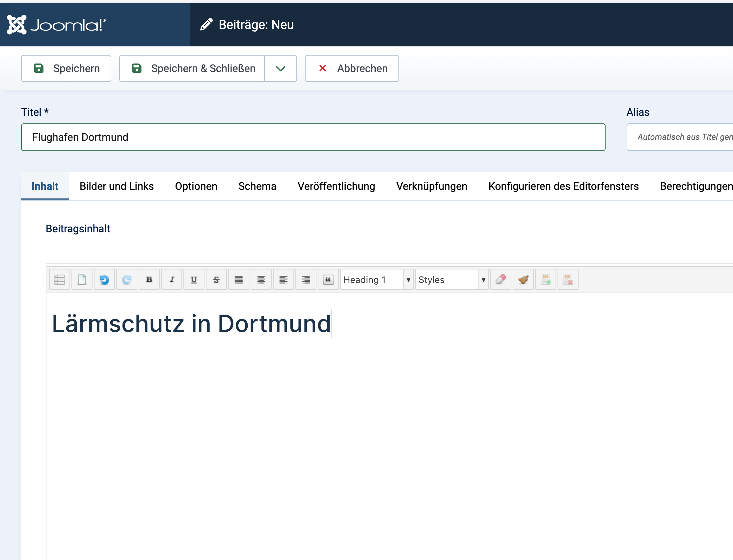The width and height of the screenshot is (733, 560).
Task: Click the heading text Lärmschutz in Dortmund
Action: tap(192, 324)
